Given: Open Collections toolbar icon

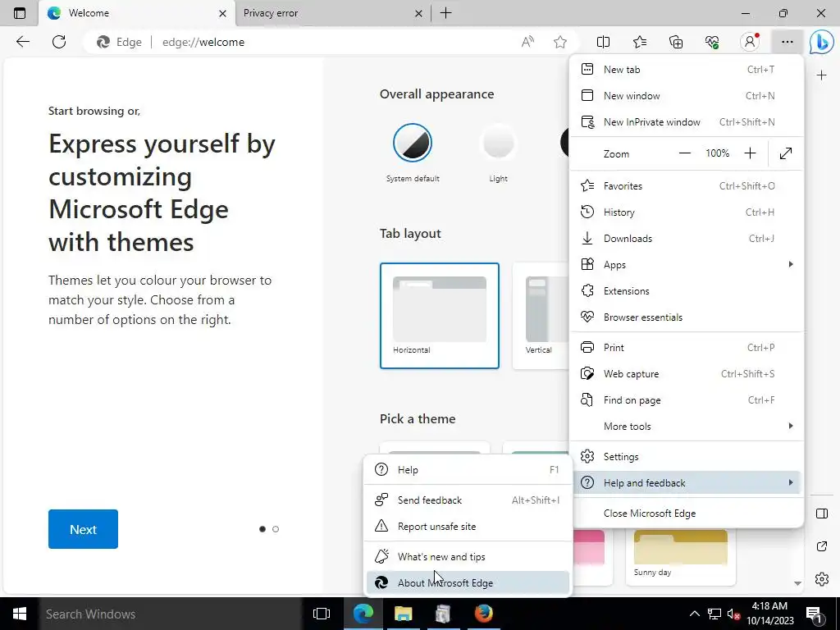Looking at the screenshot, I should coord(676,42).
